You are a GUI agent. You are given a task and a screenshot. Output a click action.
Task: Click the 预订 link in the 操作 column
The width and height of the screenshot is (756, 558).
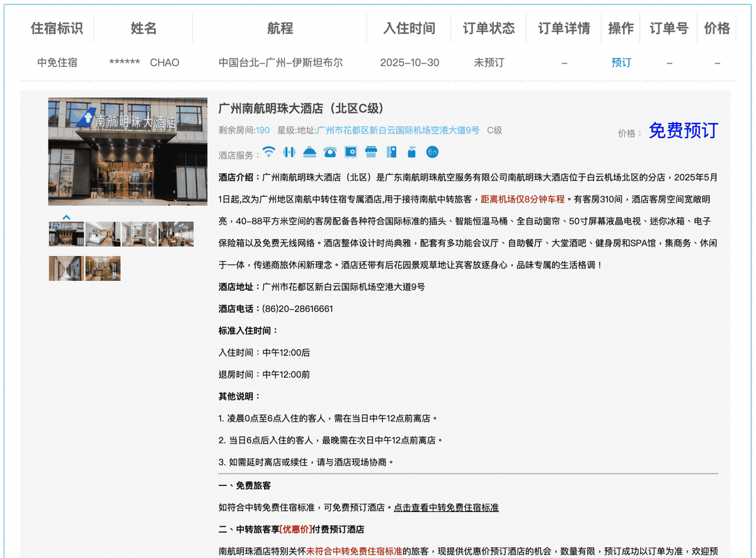(621, 62)
